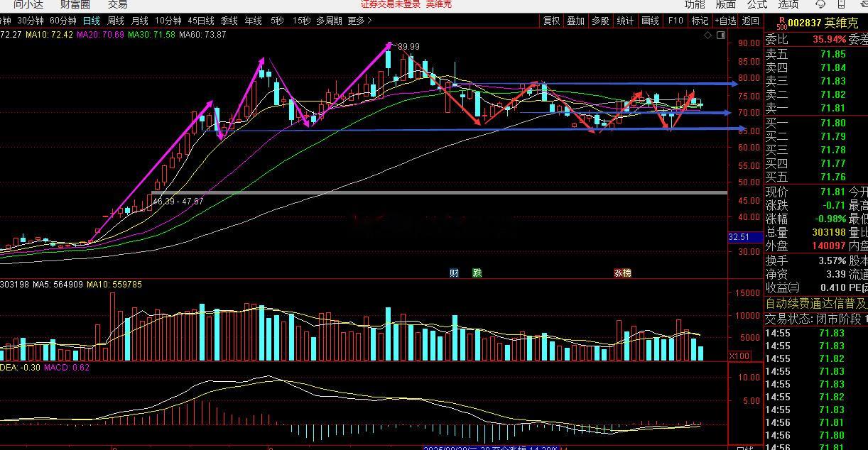Open the 画线 drawing tools

pyautogui.click(x=650, y=21)
